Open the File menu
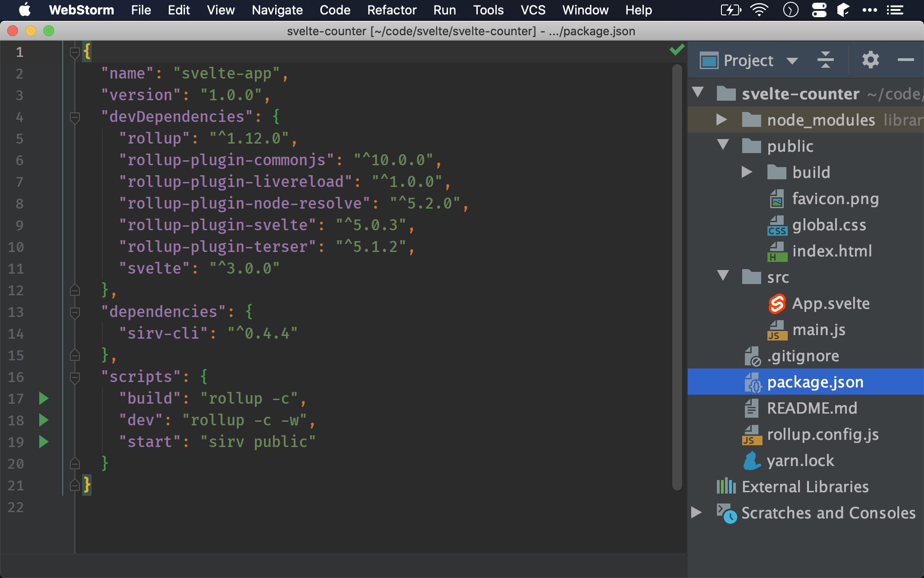 coord(141,10)
